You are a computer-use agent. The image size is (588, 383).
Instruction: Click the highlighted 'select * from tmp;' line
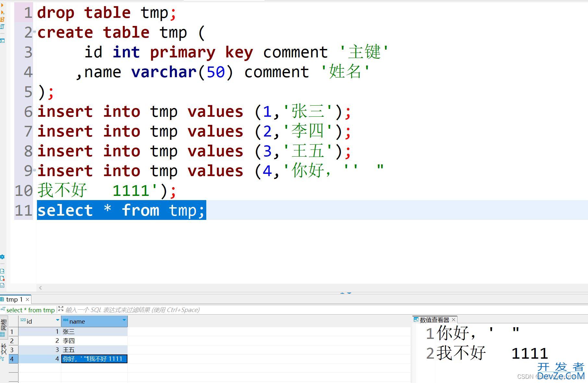(121, 210)
